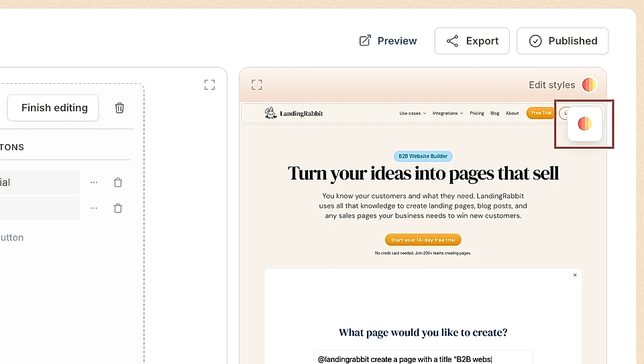Viewport: 644px width, 364px height.
Task: Delete the second button row
Action: tap(118, 208)
